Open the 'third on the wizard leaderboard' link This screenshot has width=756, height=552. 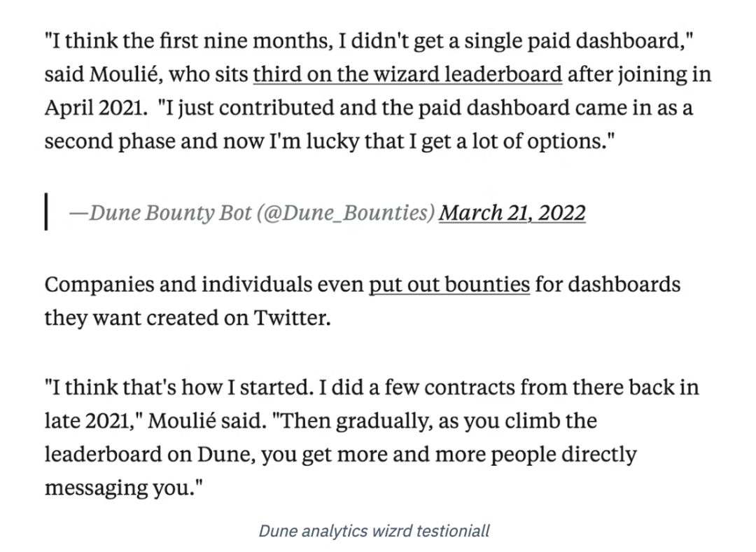point(407,75)
